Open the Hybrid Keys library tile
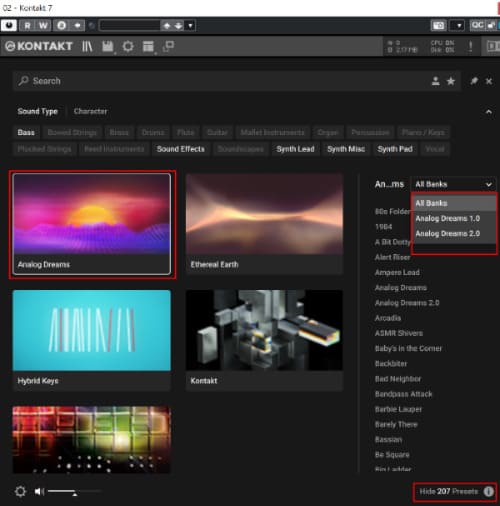 click(92, 340)
